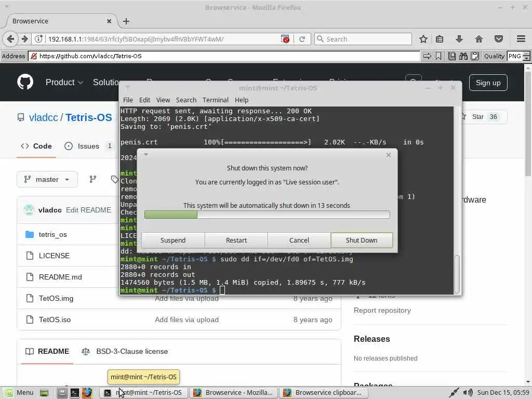Viewport: 532px width, 399px height.
Task: Open the Mint Menu button
Action: tap(19, 393)
